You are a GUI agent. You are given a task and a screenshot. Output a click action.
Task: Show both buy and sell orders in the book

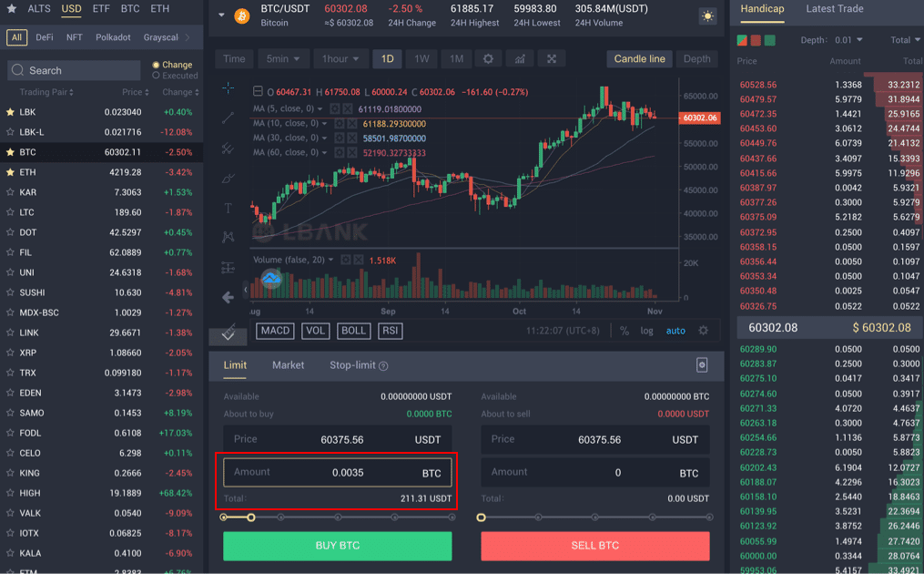[742, 40]
